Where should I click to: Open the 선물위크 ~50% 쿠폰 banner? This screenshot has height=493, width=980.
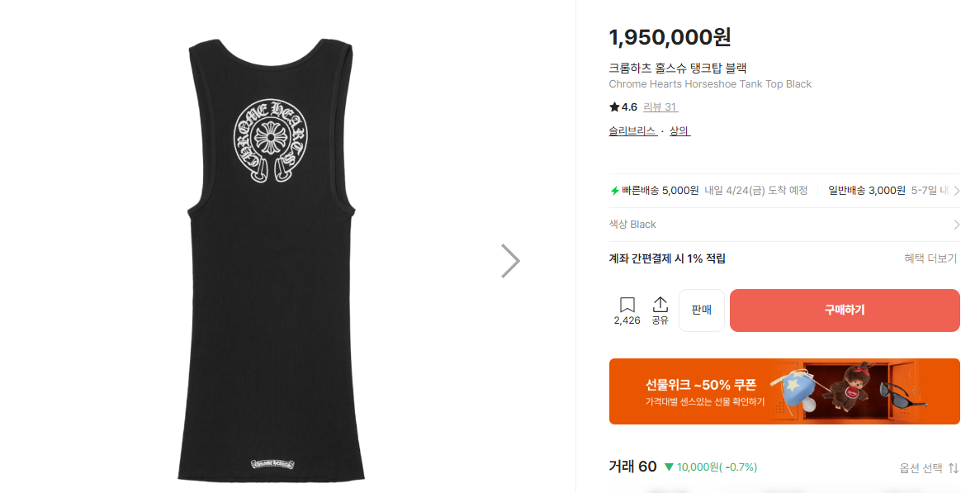(784, 391)
